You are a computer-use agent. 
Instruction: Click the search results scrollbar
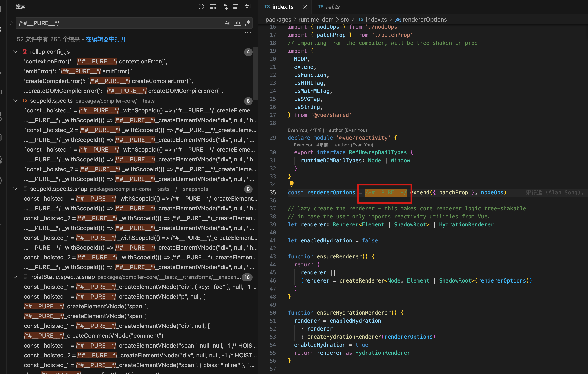tap(255, 73)
